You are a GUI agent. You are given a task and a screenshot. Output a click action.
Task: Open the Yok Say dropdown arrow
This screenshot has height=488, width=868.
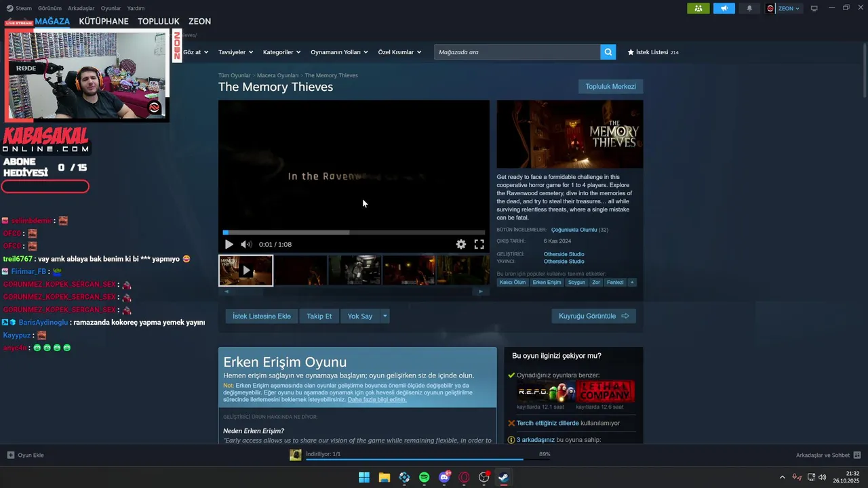click(x=384, y=316)
